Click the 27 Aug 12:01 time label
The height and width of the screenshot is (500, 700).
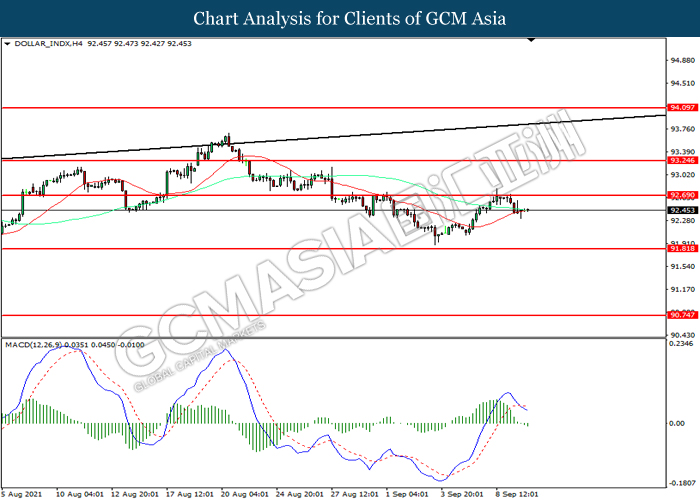tap(355, 494)
